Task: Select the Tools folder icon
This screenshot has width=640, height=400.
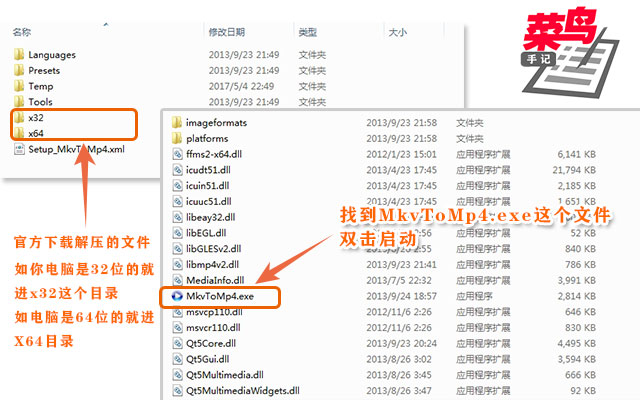Action: pos(19,102)
